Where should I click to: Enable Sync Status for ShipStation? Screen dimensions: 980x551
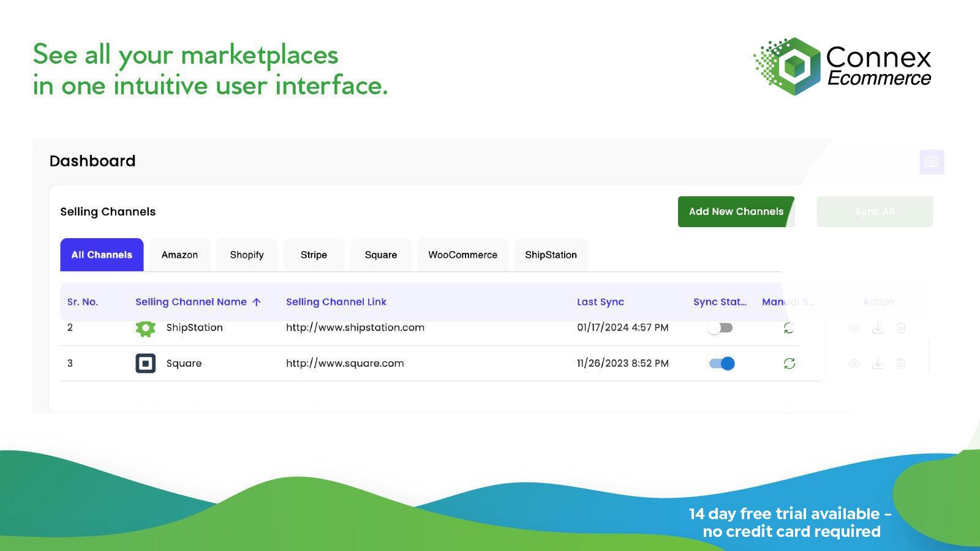(x=720, y=328)
